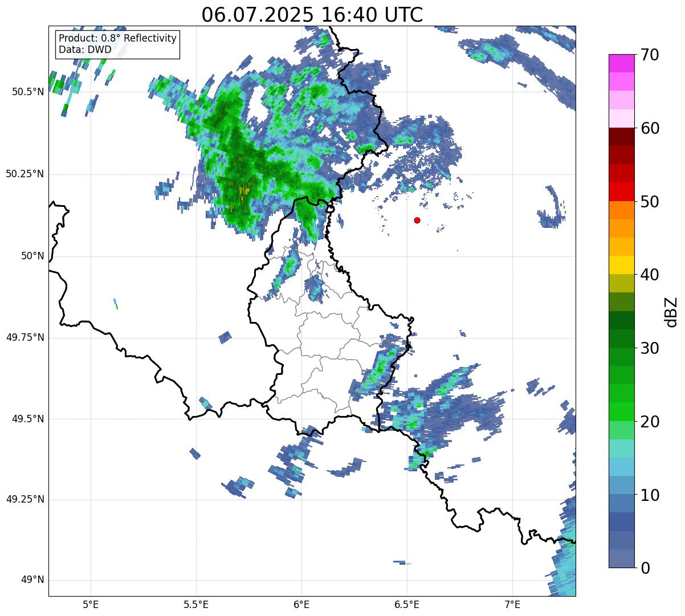Click the '50°N' latitude label

(x=32, y=256)
